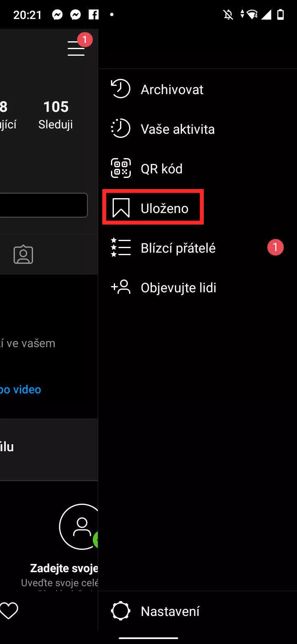
Task: Tap the Nastavení gear icon
Action: 121,611
